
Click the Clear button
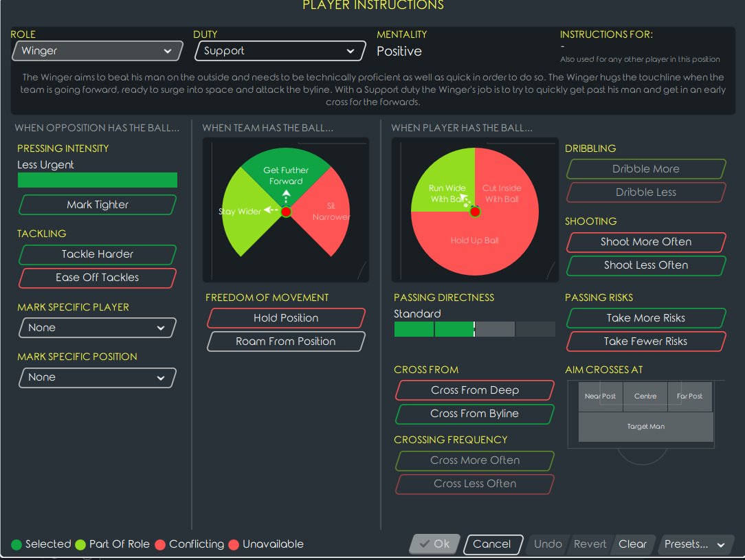pos(632,544)
